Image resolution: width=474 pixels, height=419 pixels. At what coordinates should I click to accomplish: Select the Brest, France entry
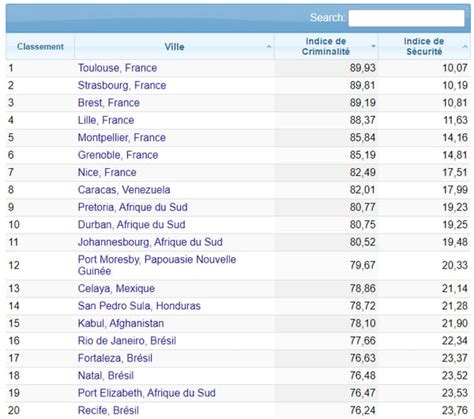point(109,103)
